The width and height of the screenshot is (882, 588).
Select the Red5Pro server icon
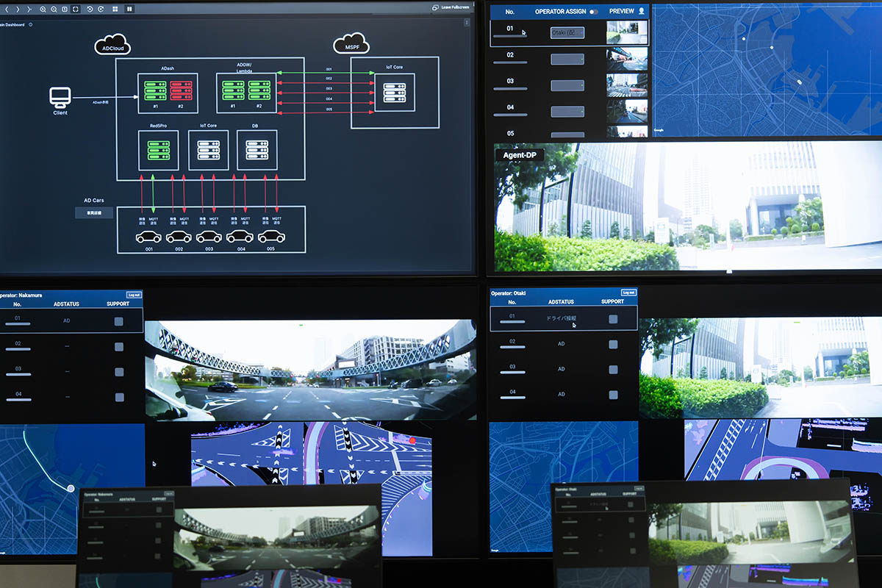pos(158,149)
